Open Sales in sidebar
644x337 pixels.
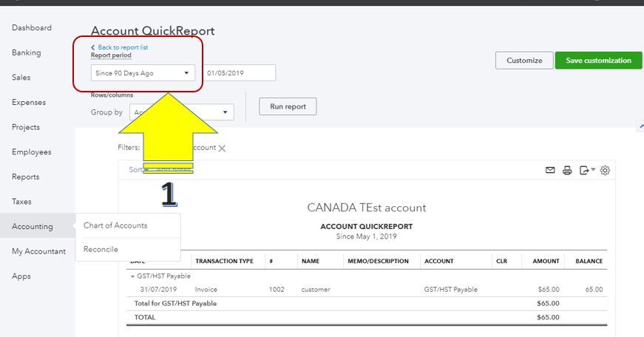tap(21, 77)
